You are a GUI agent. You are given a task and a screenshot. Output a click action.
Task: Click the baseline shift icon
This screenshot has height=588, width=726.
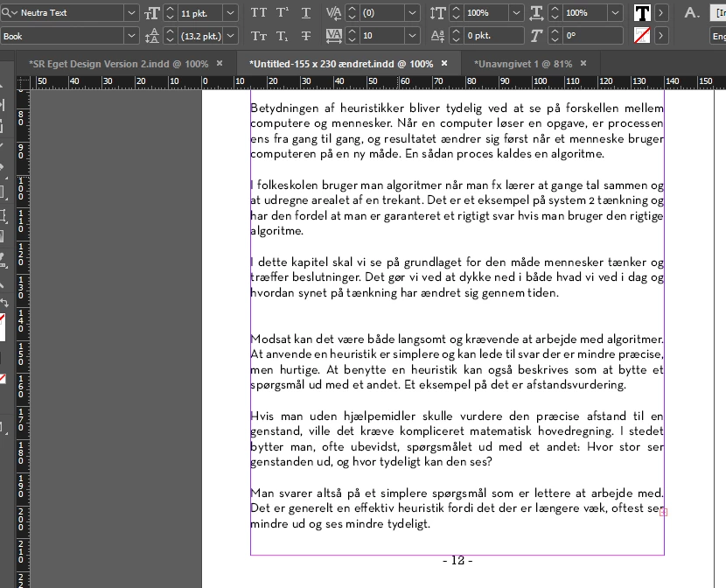click(x=437, y=36)
